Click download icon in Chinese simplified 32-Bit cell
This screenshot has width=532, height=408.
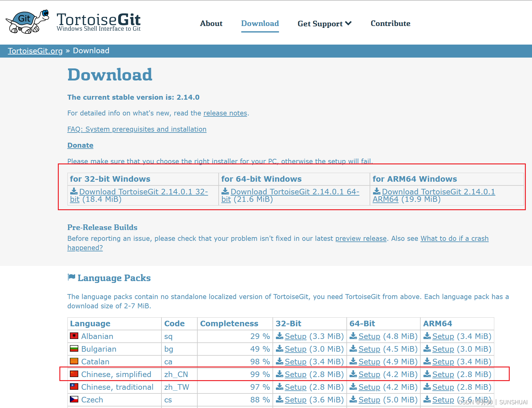click(x=280, y=374)
